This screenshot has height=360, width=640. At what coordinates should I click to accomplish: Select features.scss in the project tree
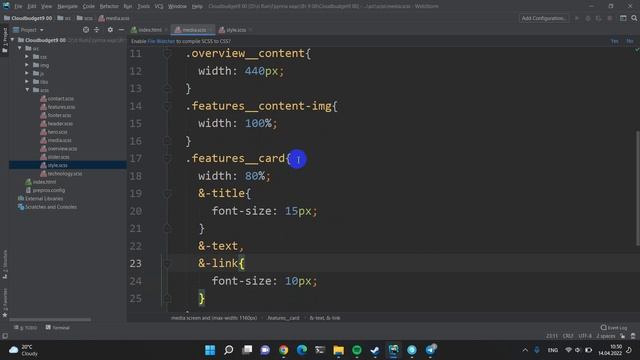[x=58, y=107]
